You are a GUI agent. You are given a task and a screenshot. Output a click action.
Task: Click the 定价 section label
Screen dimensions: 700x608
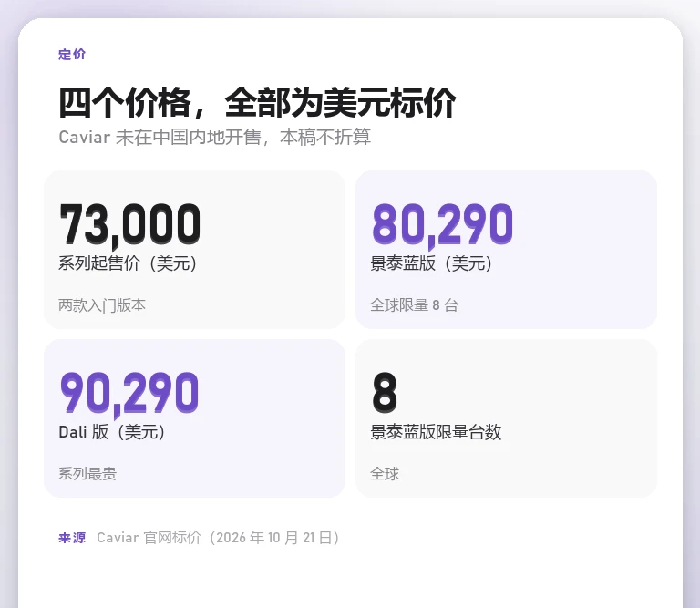(72, 55)
